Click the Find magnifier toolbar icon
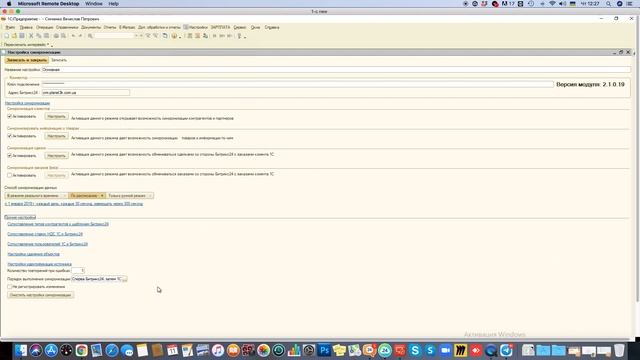This screenshot has height=360, width=640. point(90,36)
